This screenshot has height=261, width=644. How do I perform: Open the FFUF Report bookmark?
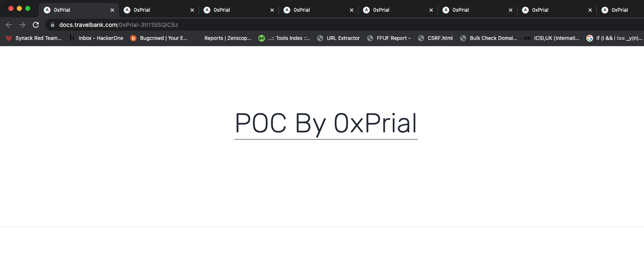pos(389,38)
